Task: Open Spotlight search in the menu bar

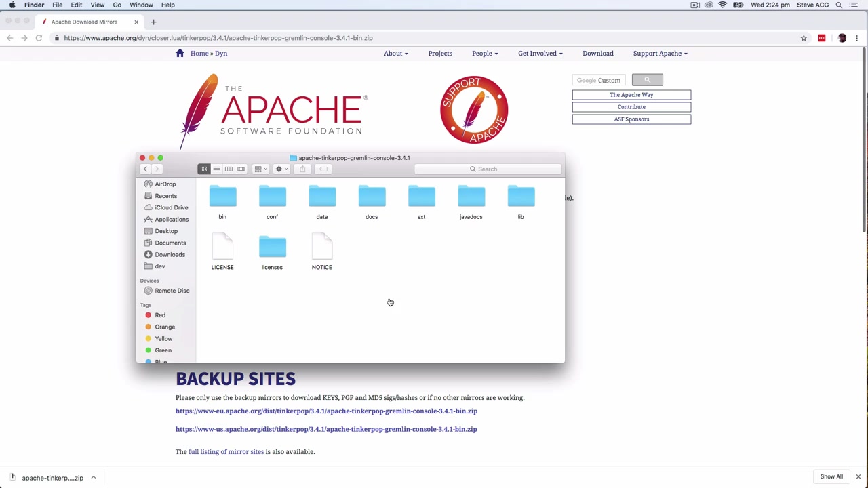Action: click(839, 5)
